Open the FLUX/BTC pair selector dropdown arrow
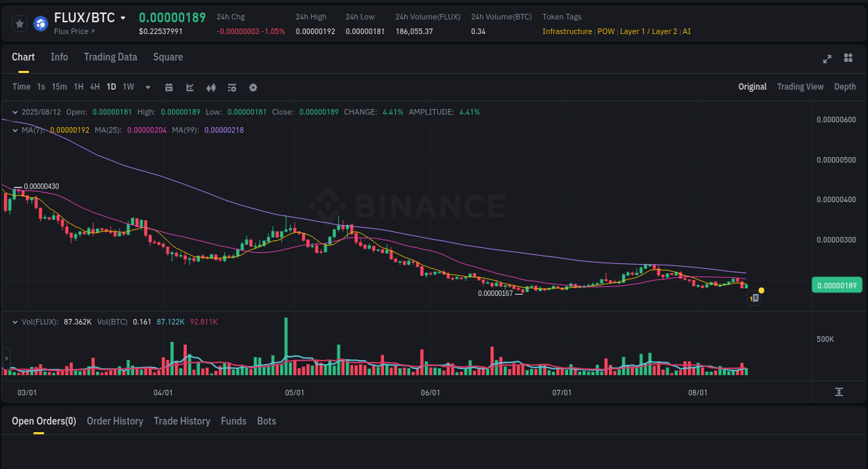 (123, 18)
